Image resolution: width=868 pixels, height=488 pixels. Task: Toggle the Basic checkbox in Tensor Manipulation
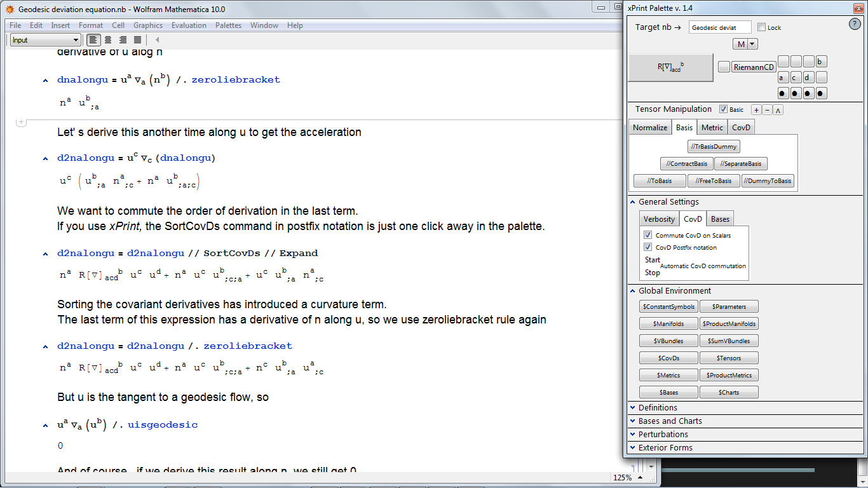723,109
